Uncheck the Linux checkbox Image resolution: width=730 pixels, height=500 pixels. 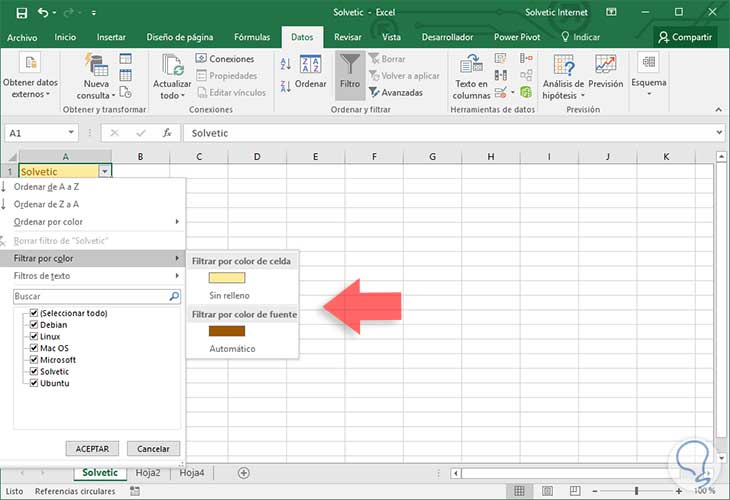34,336
